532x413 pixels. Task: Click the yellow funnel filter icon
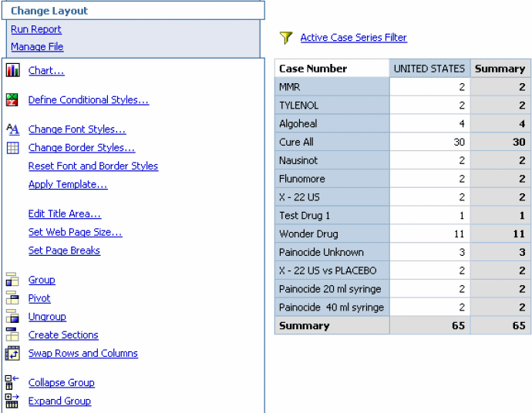point(286,38)
